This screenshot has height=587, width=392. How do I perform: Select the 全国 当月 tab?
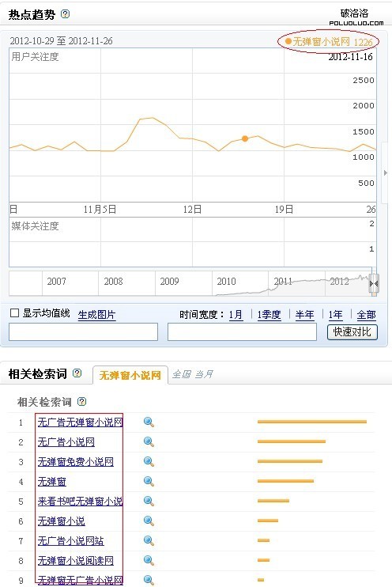click(193, 374)
